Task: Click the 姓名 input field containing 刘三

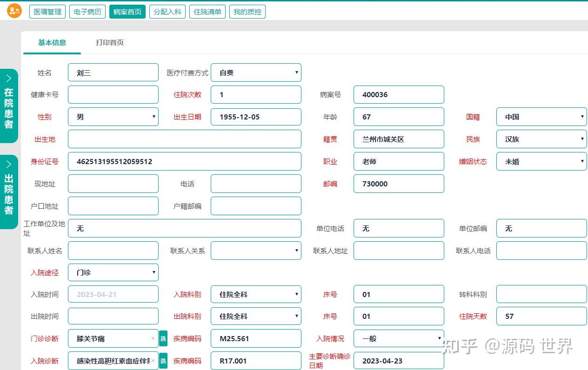Action: pyautogui.click(x=113, y=73)
